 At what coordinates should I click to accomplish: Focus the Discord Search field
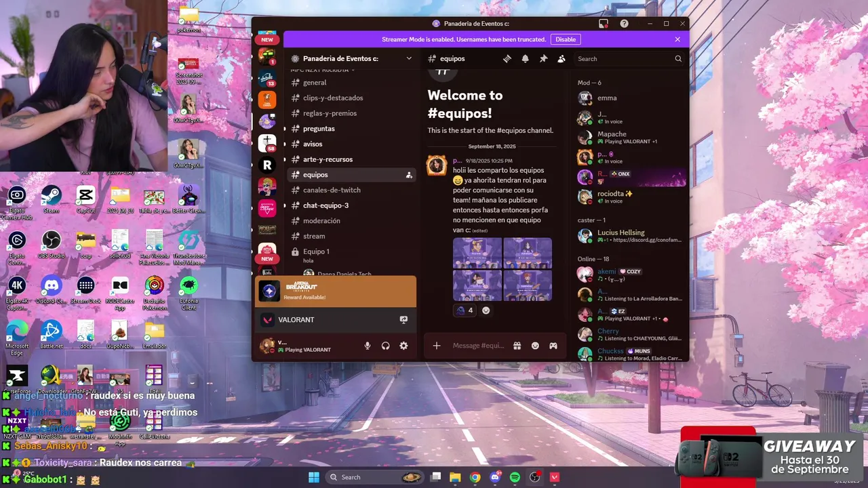(x=629, y=59)
